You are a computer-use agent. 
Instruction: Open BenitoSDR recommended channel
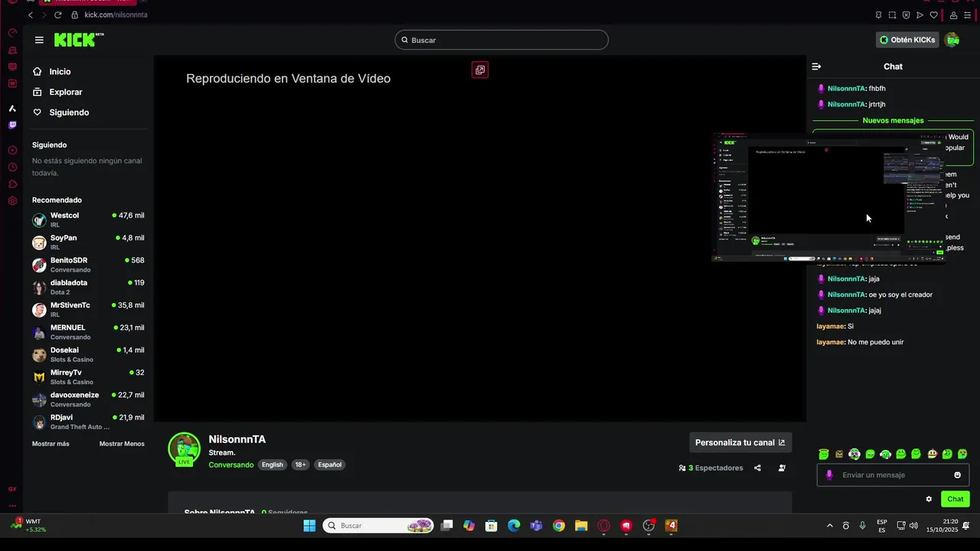pos(88,265)
